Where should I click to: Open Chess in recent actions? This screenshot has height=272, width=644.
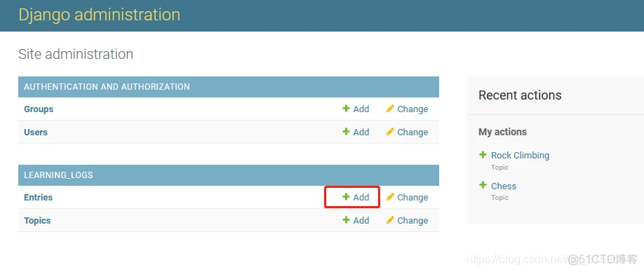[504, 186]
